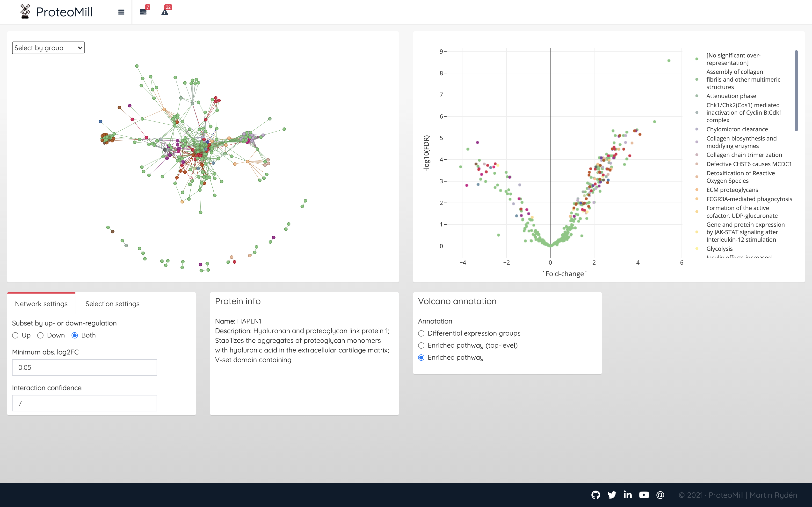Open the YouTube link in footer
Viewport: 812px width, 507px height.
point(644,495)
